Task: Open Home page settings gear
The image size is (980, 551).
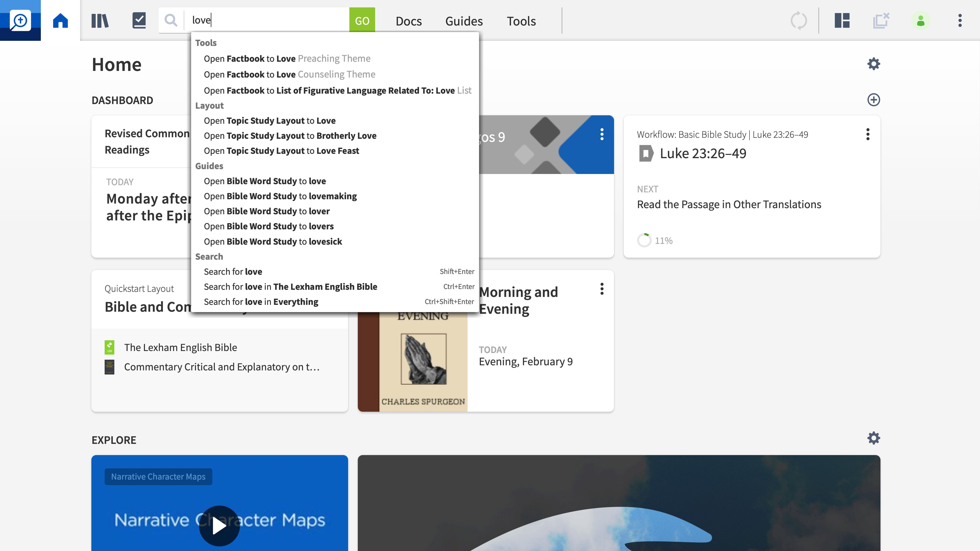Action: 874,64
